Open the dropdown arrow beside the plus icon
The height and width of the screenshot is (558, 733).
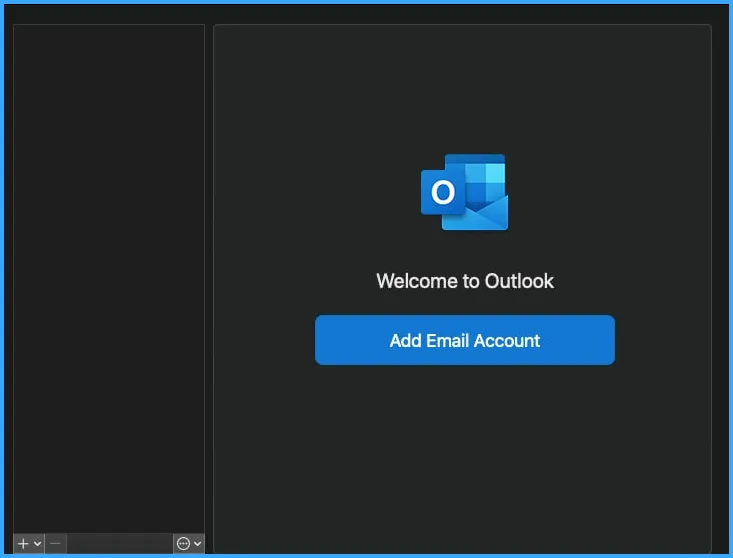[37, 544]
